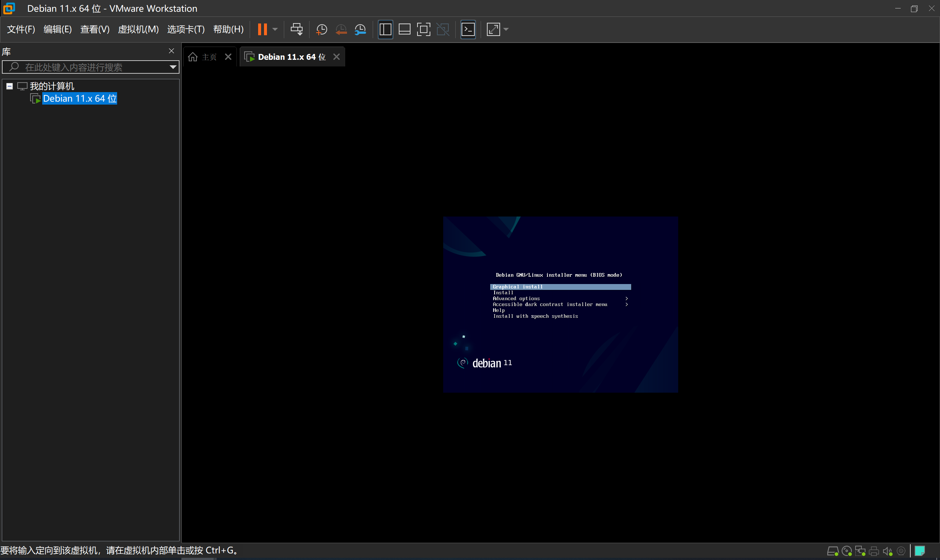
Task: Restore down the VMware Workstation window
Action: click(914, 8)
